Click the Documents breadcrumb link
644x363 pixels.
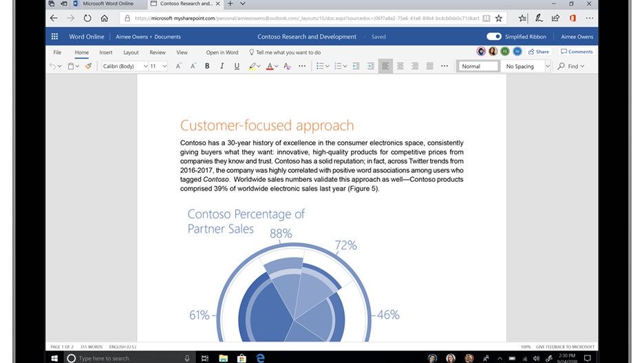tap(168, 37)
